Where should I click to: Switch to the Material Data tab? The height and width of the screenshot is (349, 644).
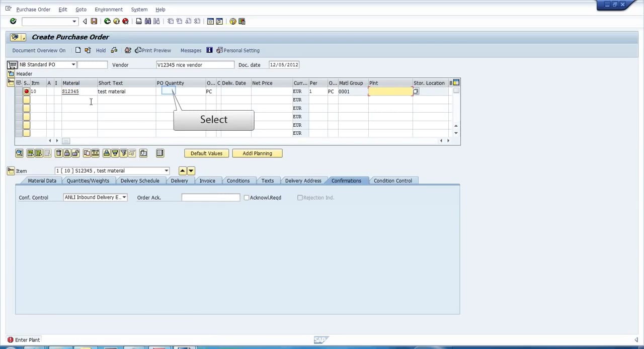(x=42, y=181)
